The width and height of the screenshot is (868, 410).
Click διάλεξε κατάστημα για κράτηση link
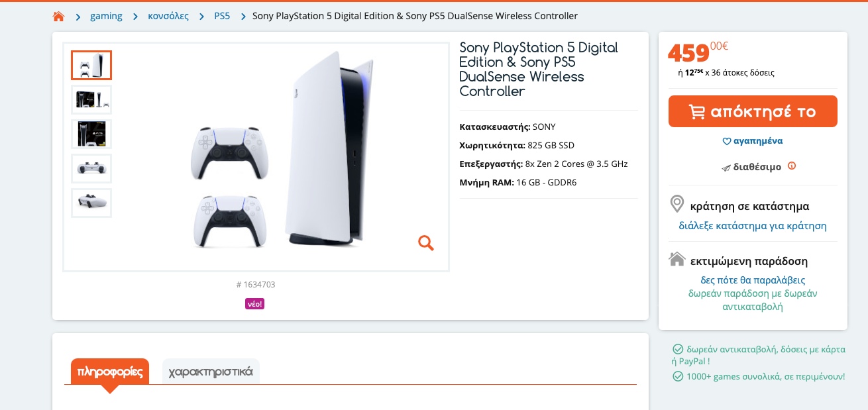(x=753, y=226)
